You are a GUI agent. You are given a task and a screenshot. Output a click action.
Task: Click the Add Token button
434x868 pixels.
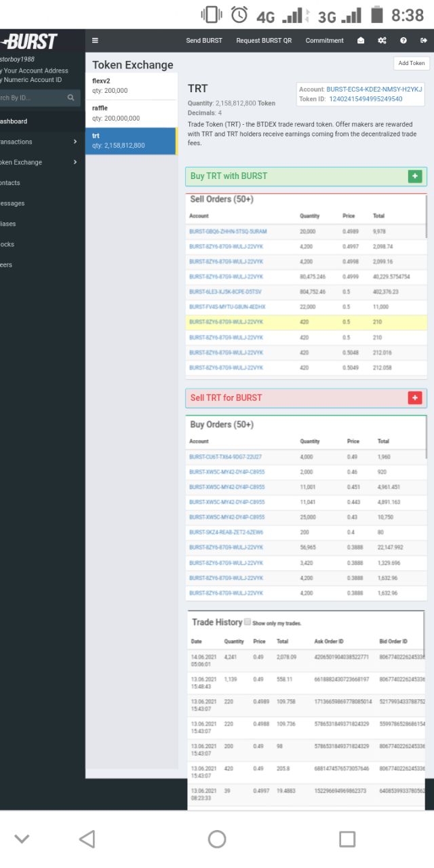coord(412,63)
